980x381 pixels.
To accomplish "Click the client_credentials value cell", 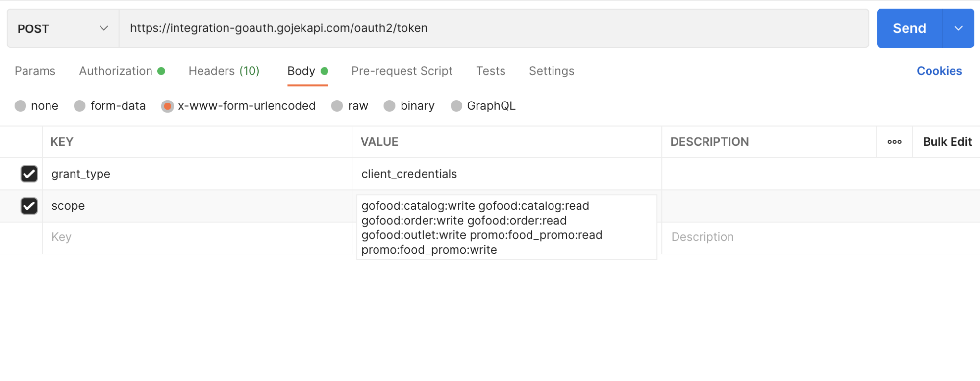I will [x=507, y=174].
